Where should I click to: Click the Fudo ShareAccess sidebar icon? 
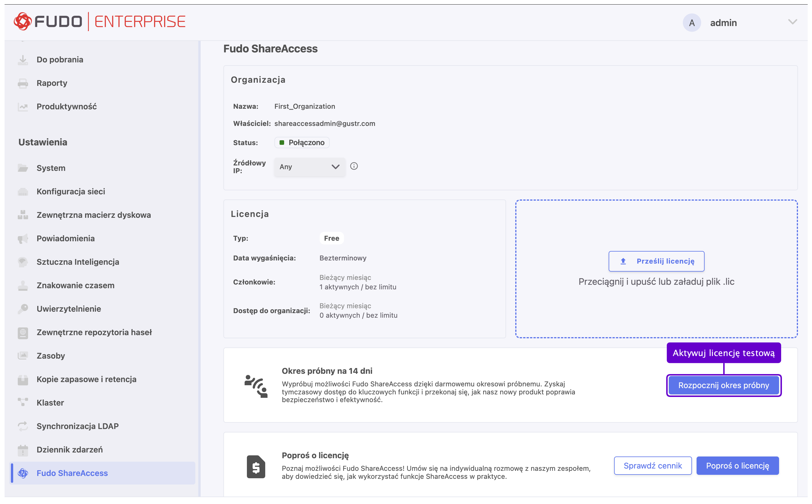[x=23, y=473]
